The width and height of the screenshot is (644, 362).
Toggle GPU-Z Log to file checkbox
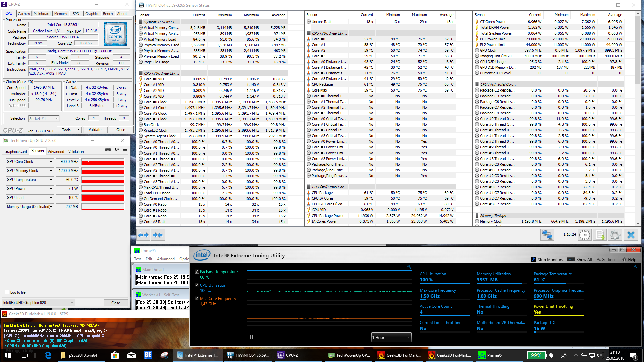click(7, 292)
